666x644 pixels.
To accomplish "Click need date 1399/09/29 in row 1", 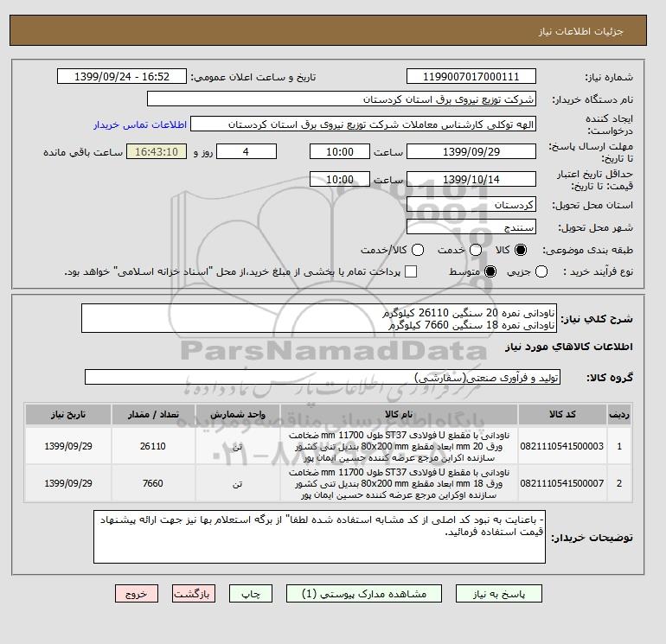I will tap(68, 446).
